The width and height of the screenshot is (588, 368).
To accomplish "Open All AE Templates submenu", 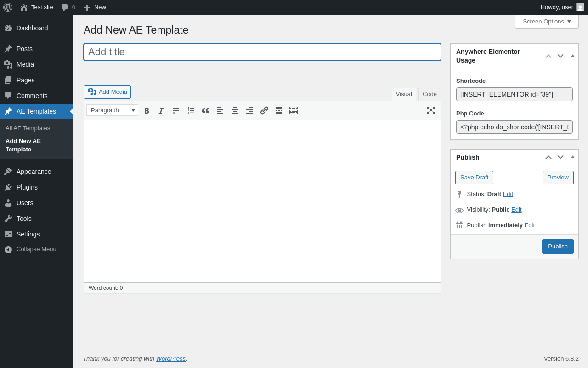I will click(28, 128).
